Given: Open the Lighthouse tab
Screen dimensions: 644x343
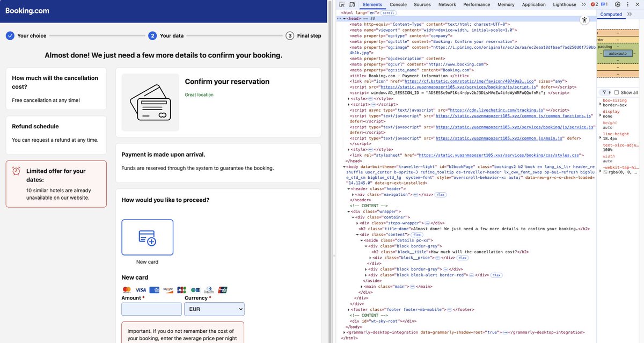Looking at the screenshot, I should (565, 4).
